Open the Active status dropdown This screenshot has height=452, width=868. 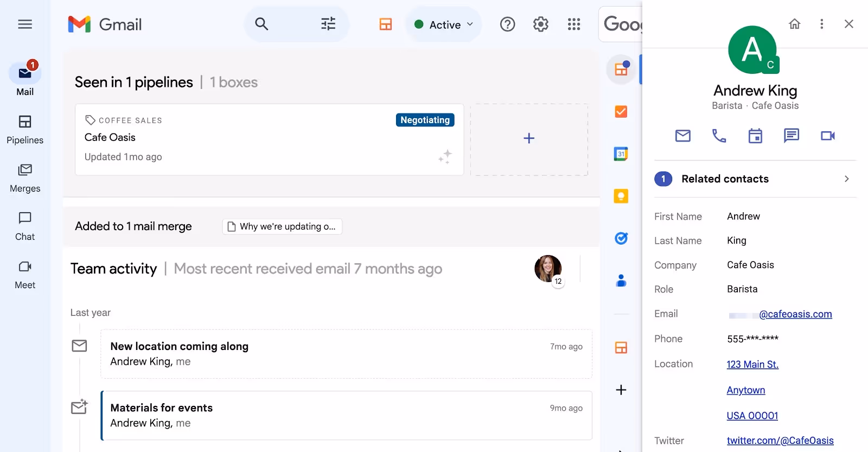click(x=443, y=24)
